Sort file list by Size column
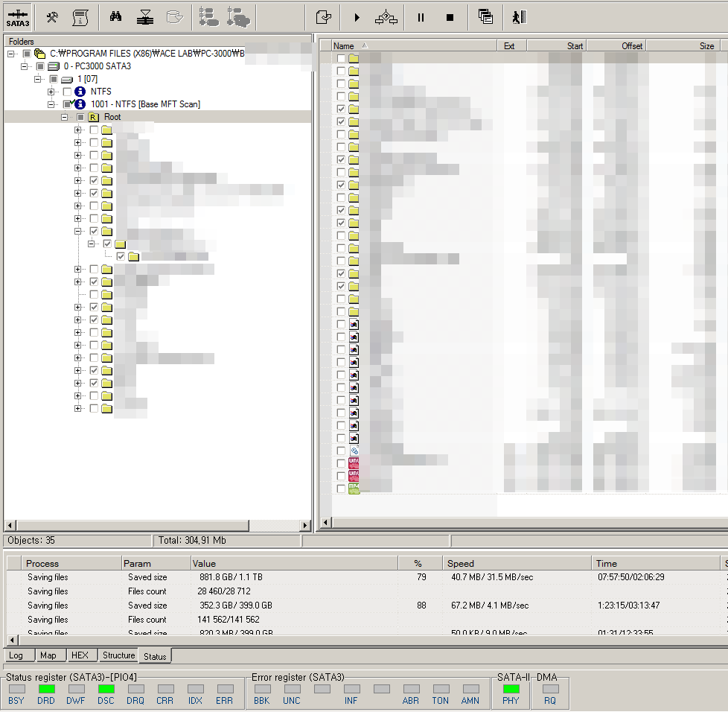The height and width of the screenshot is (712, 728). pyautogui.click(x=683, y=46)
